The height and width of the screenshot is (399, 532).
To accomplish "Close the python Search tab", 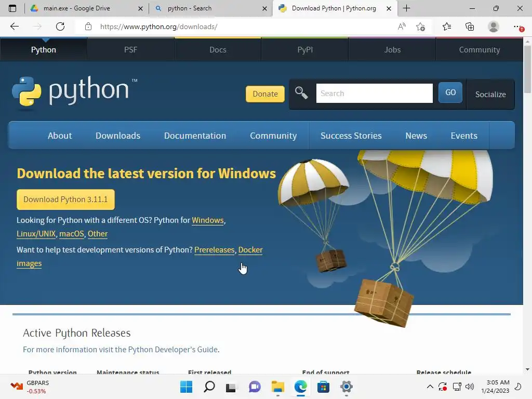I will click(x=264, y=8).
